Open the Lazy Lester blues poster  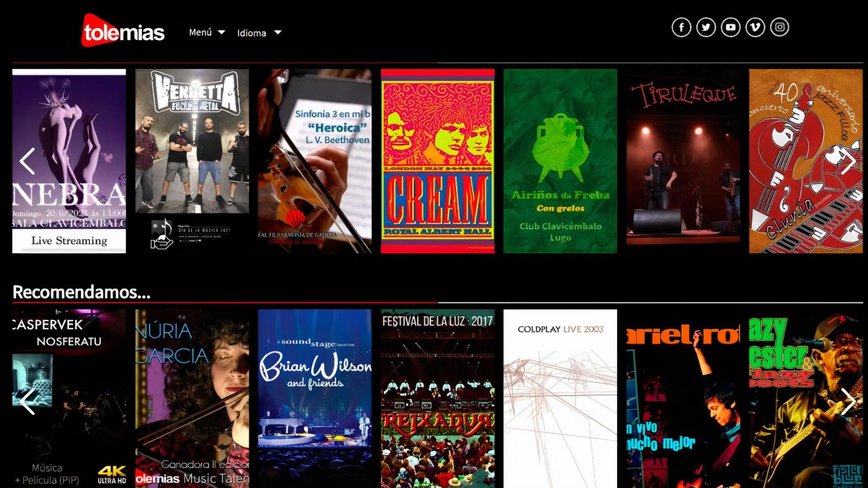806,399
